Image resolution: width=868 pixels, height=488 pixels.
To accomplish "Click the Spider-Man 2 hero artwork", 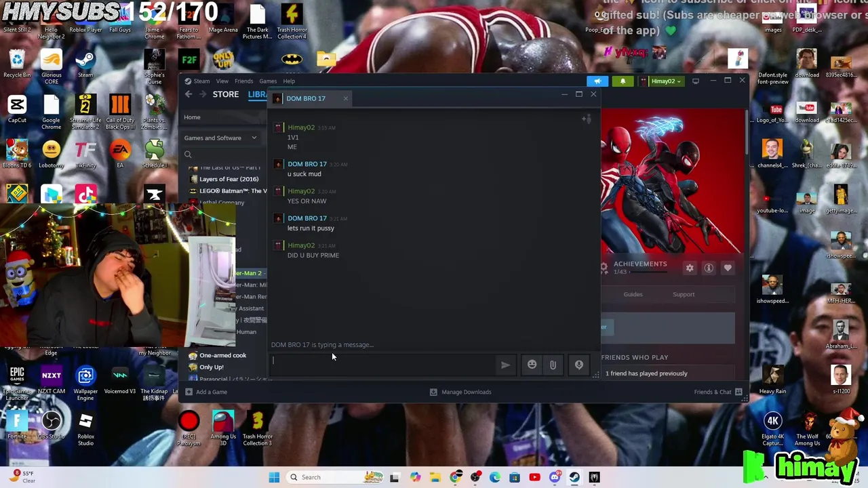I will 671,182.
